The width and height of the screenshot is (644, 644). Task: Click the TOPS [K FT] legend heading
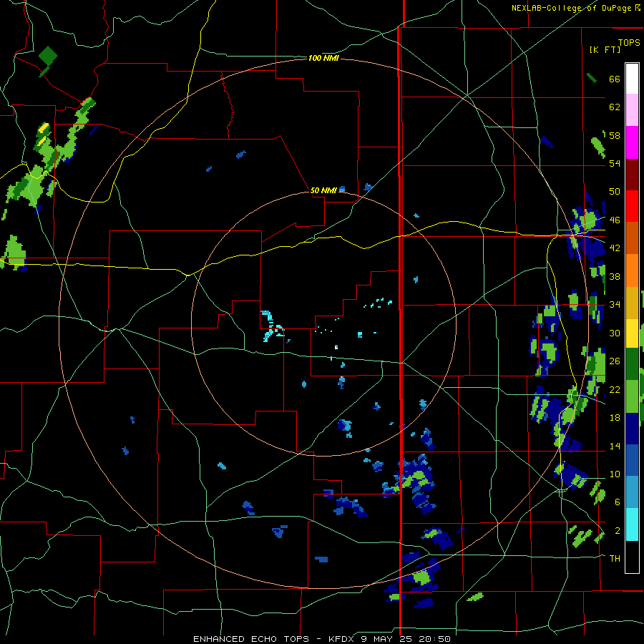[x=615, y=46]
